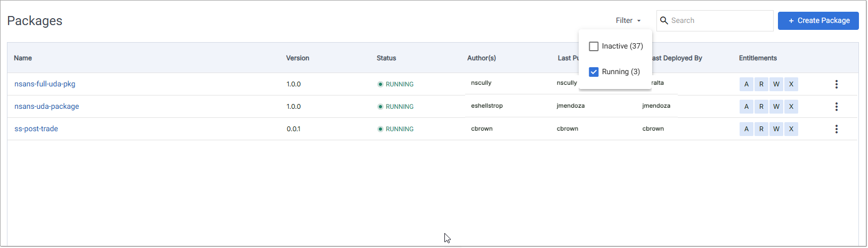Open kebab menu for nsans-full-uda-pkg row
Image resolution: width=868 pixels, height=248 pixels.
[836, 84]
